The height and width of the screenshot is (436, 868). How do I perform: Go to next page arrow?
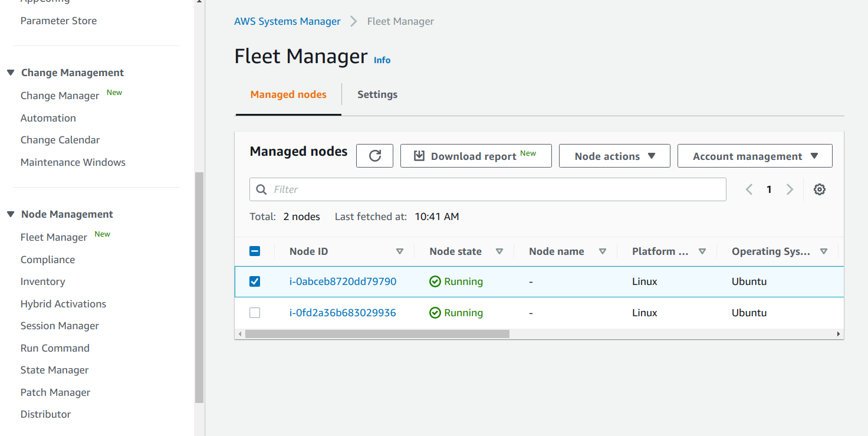[790, 189]
